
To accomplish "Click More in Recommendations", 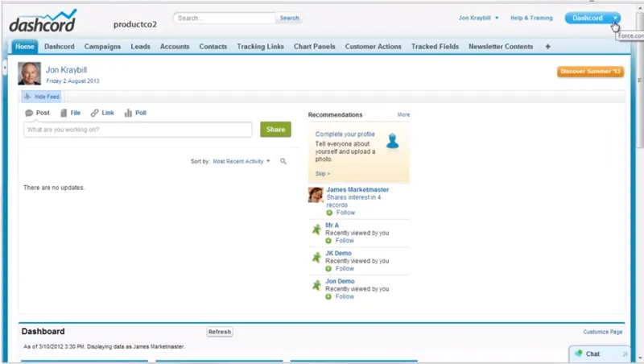I will 404,114.
